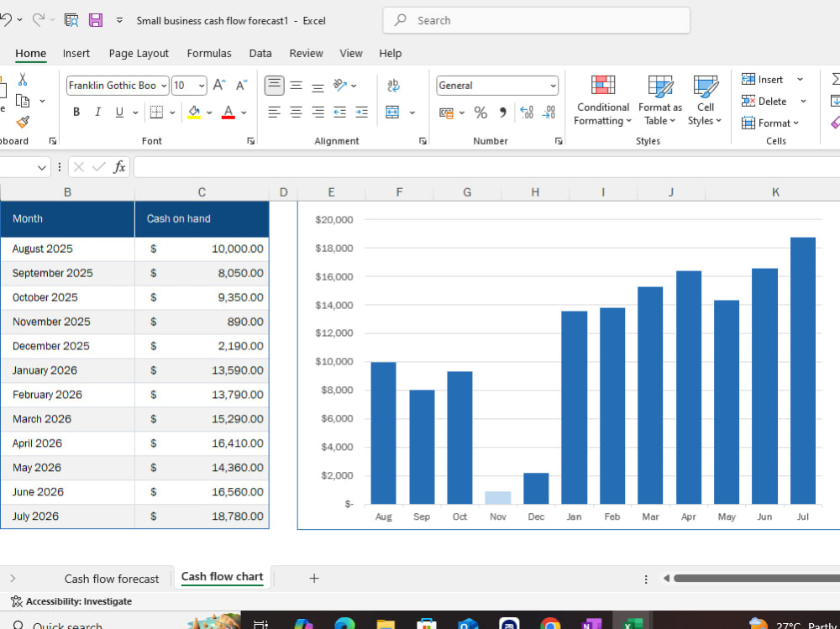
Task: Click into the formula bar field
Action: click(x=486, y=167)
